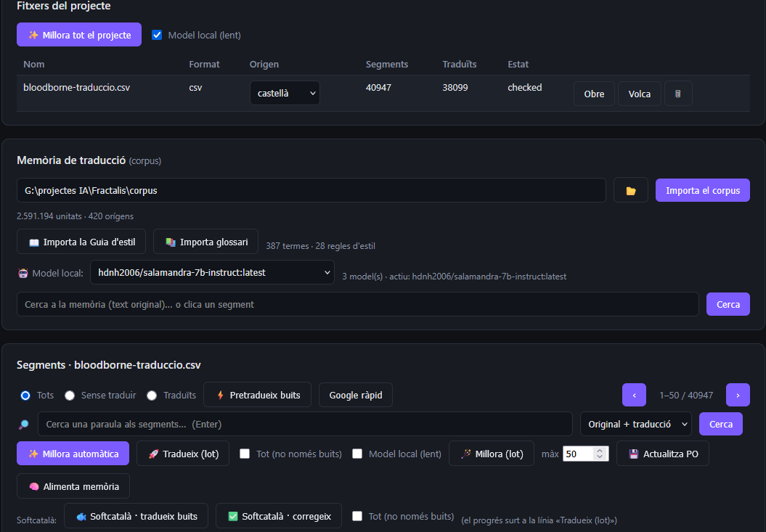
Task: Click the Origen column header
Action: pyautogui.click(x=264, y=64)
